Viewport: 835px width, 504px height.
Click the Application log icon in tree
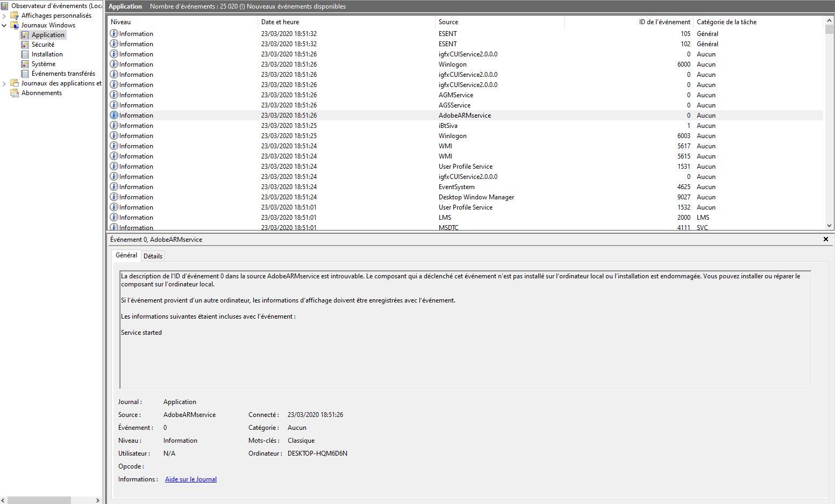25,35
